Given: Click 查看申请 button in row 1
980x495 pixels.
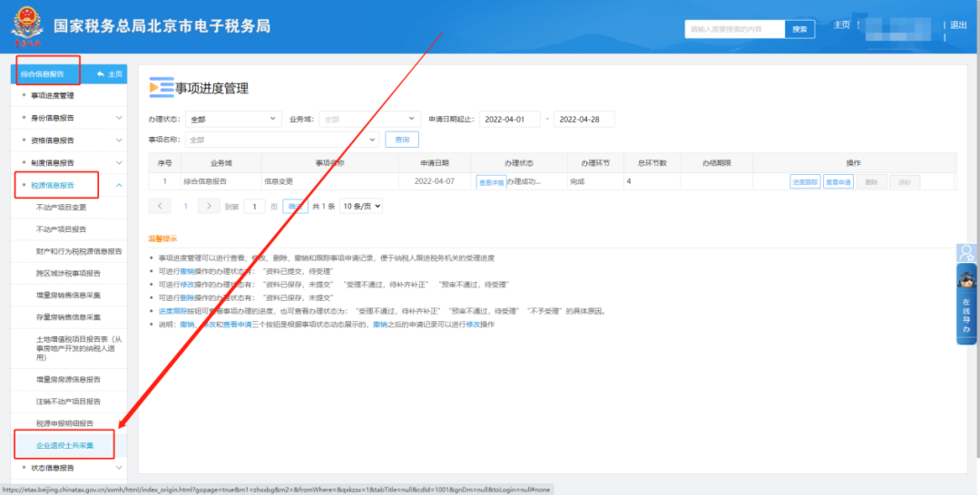Looking at the screenshot, I should tap(838, 182).
